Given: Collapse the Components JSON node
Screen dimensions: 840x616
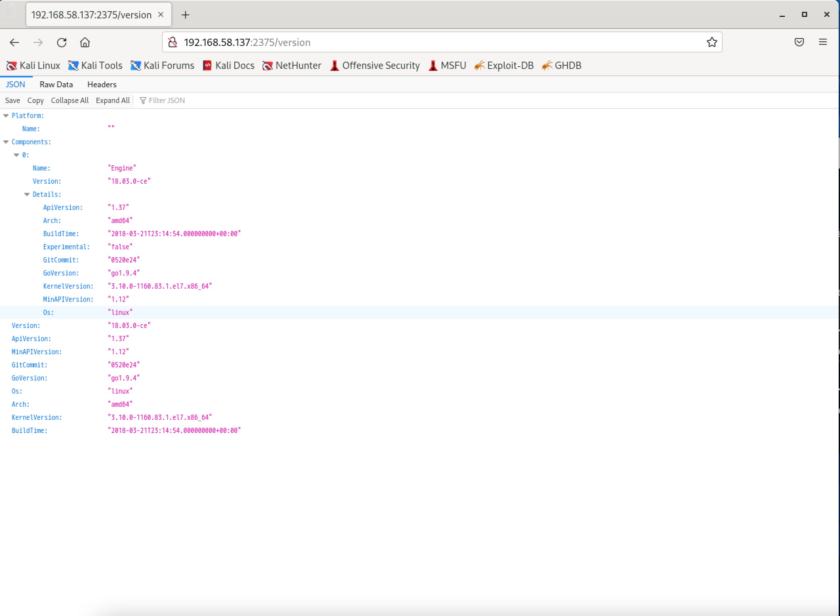Looking at the screenshot, I should pyautogui.click(x=6, y=142).
